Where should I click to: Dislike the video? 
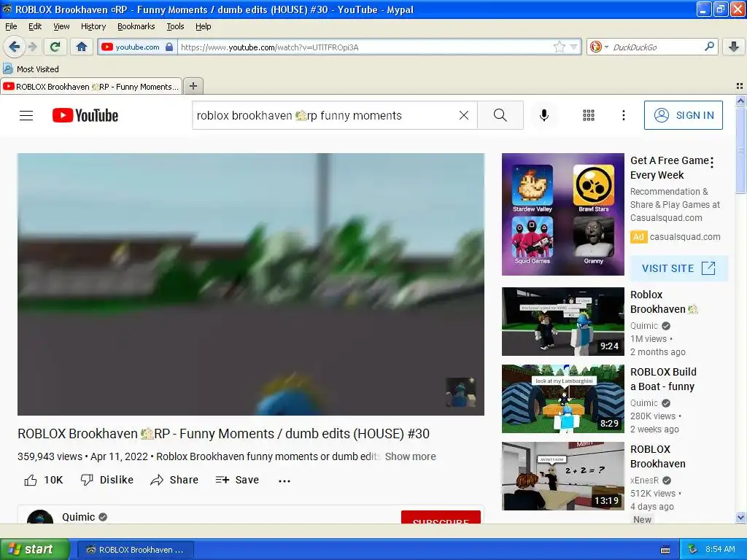(107, 480)
